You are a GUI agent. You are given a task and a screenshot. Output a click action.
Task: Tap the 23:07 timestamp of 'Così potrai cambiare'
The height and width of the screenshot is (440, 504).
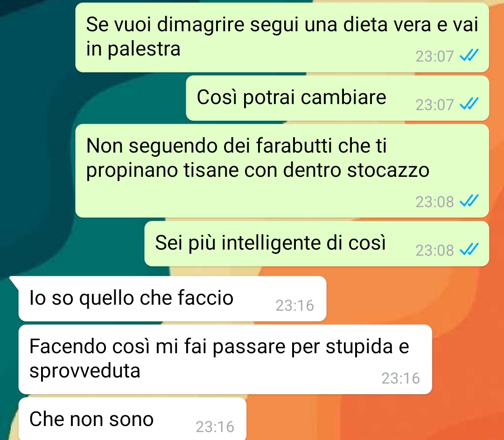pos(434,105)
